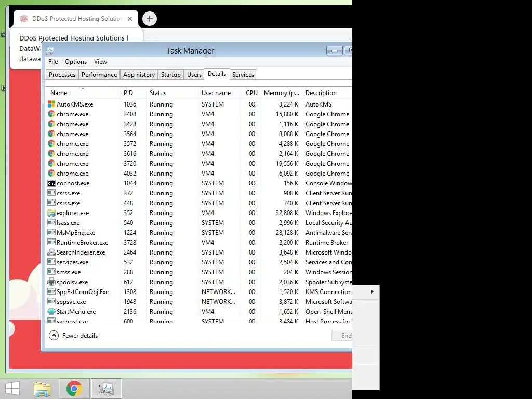Click NETWORK user name for sppsvc.exe

pos(218,302)
